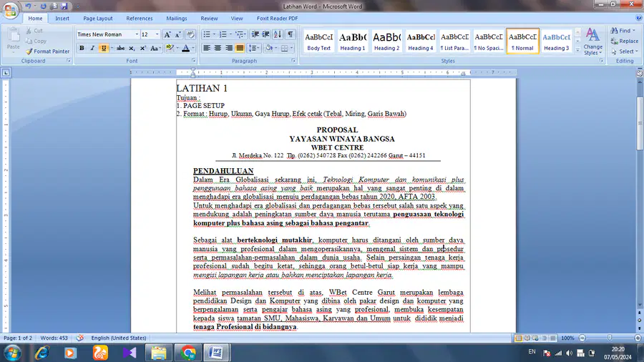Expand the font size dropdown
Viewport: 644px width, 362px height.
point(157,34)
